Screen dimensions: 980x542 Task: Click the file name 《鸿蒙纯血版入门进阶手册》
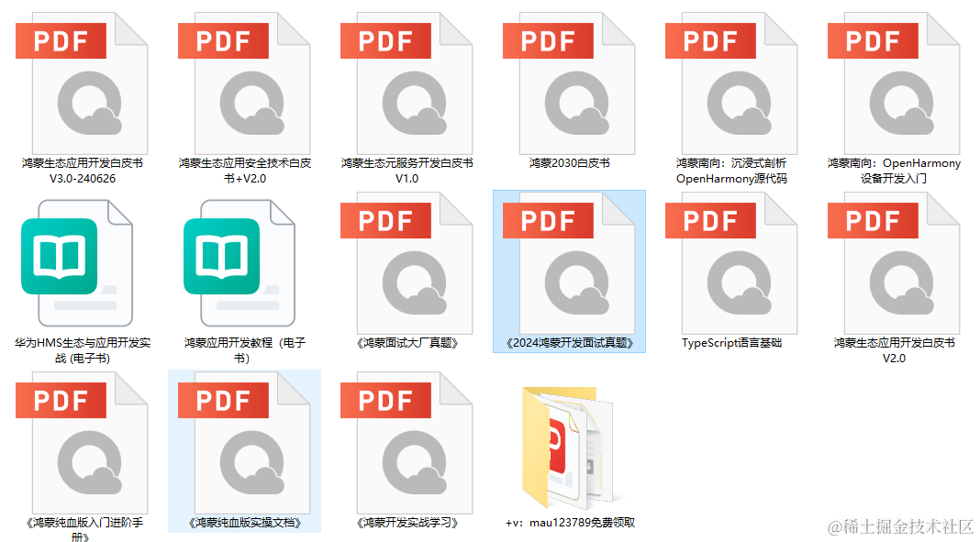(83, 529)
